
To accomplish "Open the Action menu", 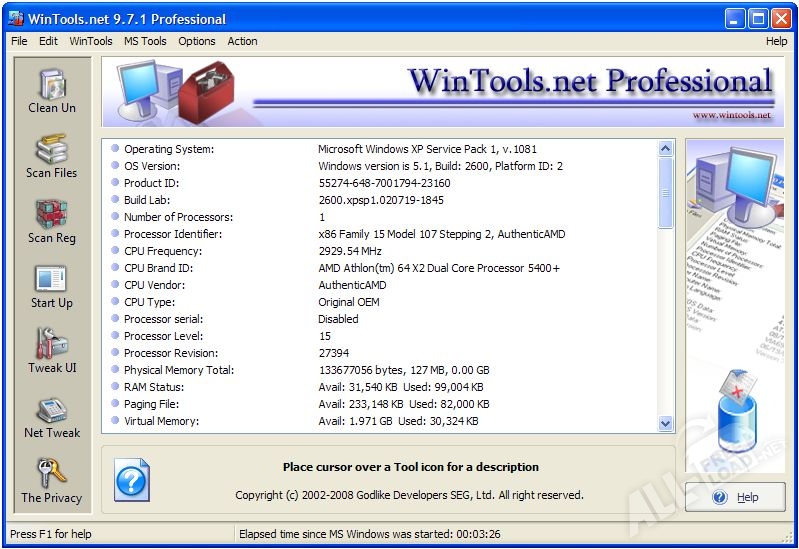I will click(242, 41).
